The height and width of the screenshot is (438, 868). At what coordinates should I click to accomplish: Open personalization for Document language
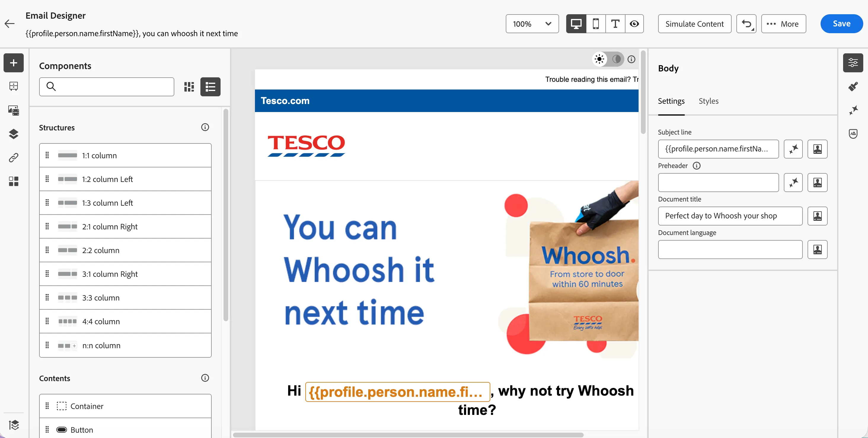point(817,249)
